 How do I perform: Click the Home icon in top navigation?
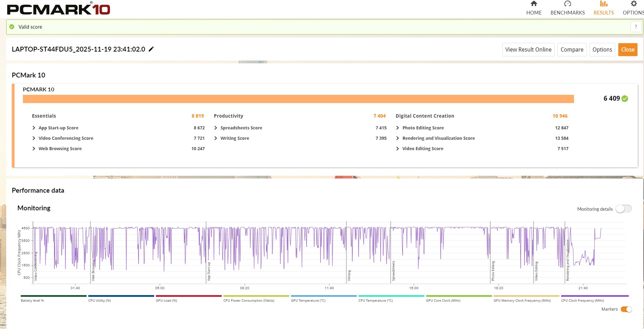(x=533, y=4)
